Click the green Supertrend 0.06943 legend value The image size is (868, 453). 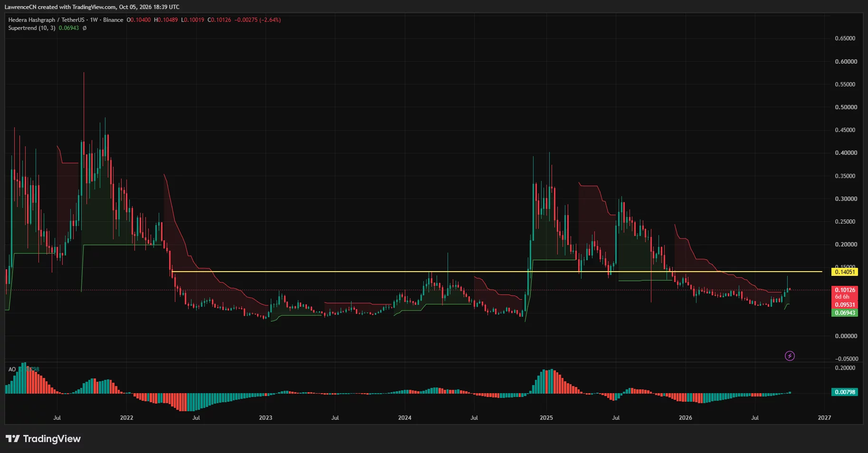[69, 28]
